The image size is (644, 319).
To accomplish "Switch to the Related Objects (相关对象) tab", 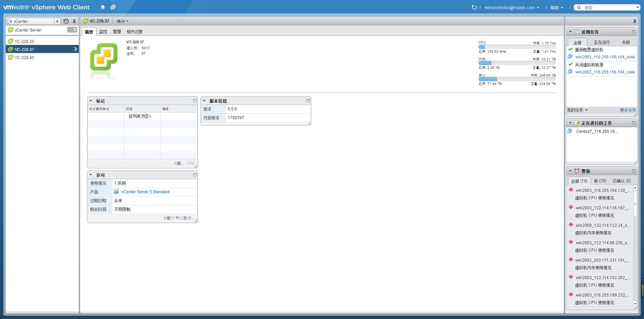I will [x=134, y=32].
